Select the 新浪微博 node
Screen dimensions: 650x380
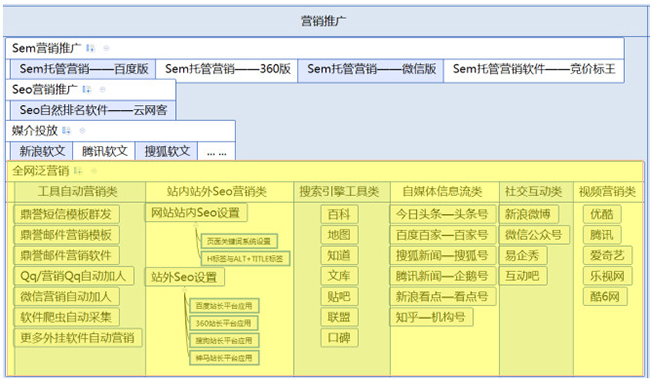528,214
